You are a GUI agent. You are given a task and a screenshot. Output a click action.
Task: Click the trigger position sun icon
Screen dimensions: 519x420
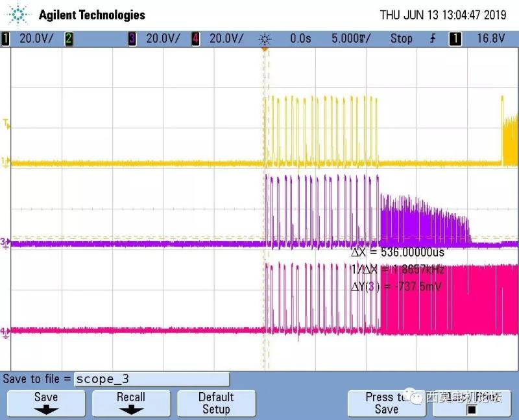[265, 39]
